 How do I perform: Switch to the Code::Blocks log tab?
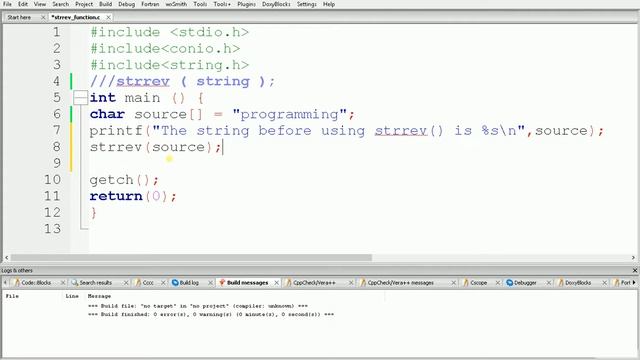point(36,282)
